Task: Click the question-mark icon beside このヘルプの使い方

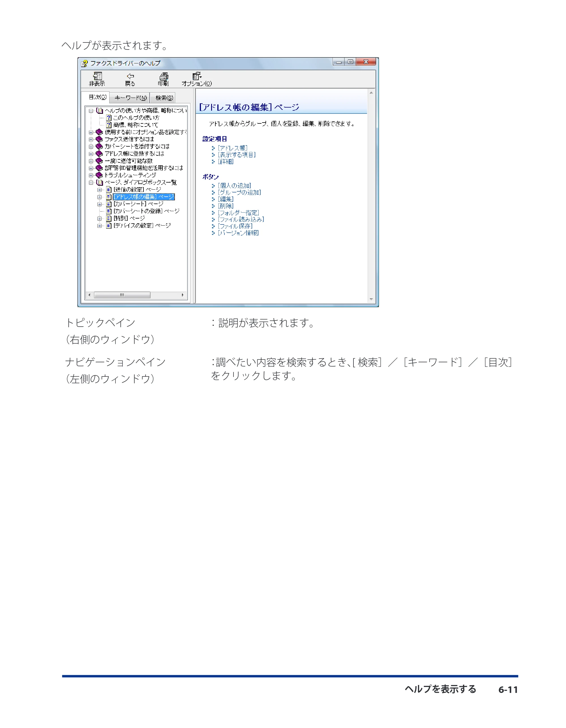Action: [x=109, y=118]
